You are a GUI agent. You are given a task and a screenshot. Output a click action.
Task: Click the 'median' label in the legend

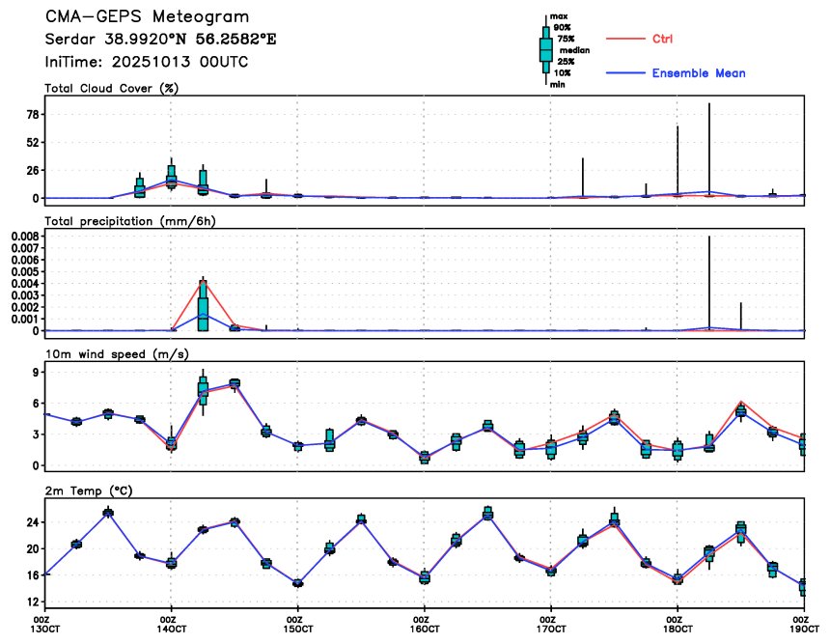point(574,49)
